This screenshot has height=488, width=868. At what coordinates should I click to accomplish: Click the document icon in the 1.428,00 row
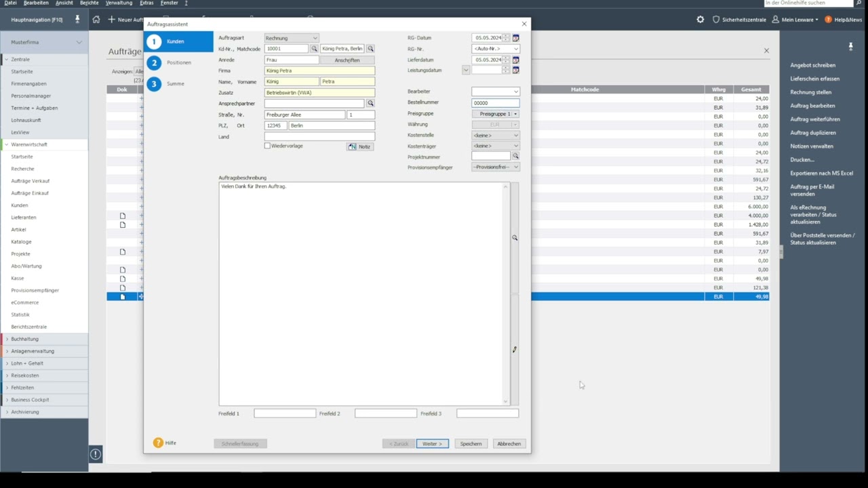(x=123, y=224)
